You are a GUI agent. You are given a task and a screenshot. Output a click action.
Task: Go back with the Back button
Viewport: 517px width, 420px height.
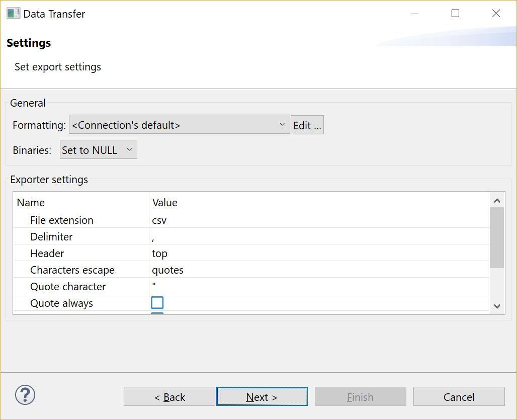point(169,396)
